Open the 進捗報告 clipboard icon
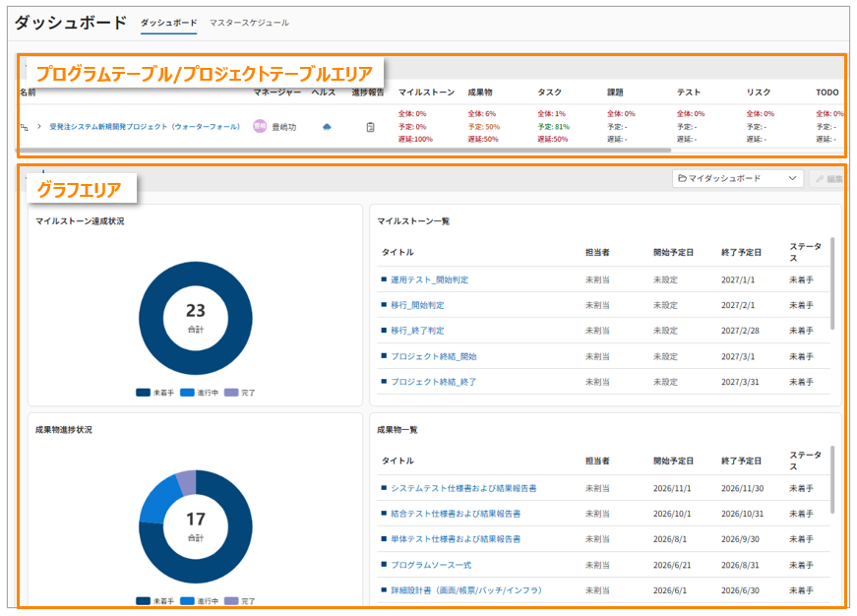The width and height of the screenshot is (857, 616). click(370, 127)
